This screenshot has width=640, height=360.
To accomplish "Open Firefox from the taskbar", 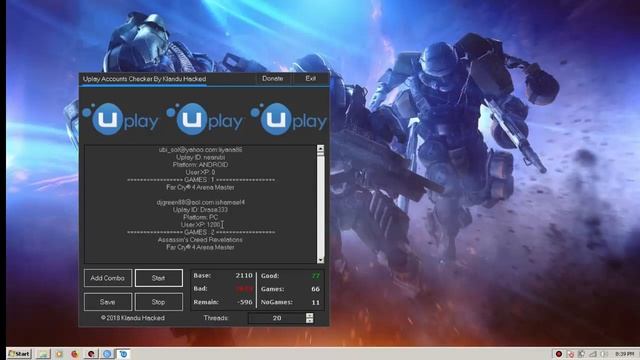I will click(74, 354).
